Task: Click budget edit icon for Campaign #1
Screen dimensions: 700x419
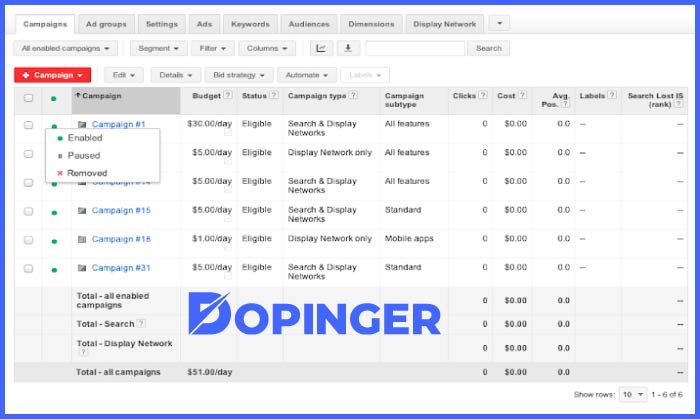Action: (x=228, y=133)
